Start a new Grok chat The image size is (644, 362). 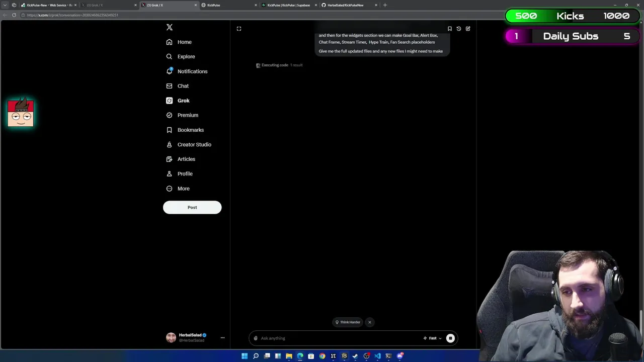click(468, 29)
